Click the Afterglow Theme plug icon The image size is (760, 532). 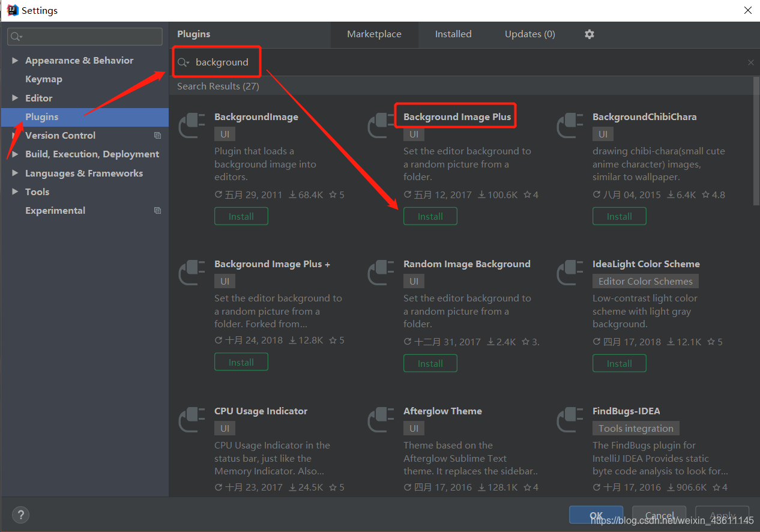click(381, 420)
